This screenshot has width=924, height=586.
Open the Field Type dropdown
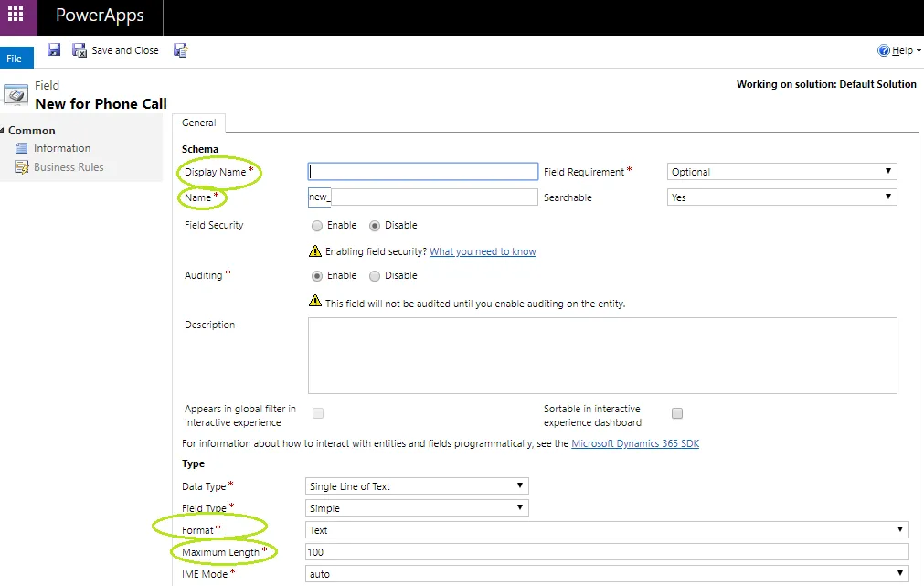[x=417, y=507]
